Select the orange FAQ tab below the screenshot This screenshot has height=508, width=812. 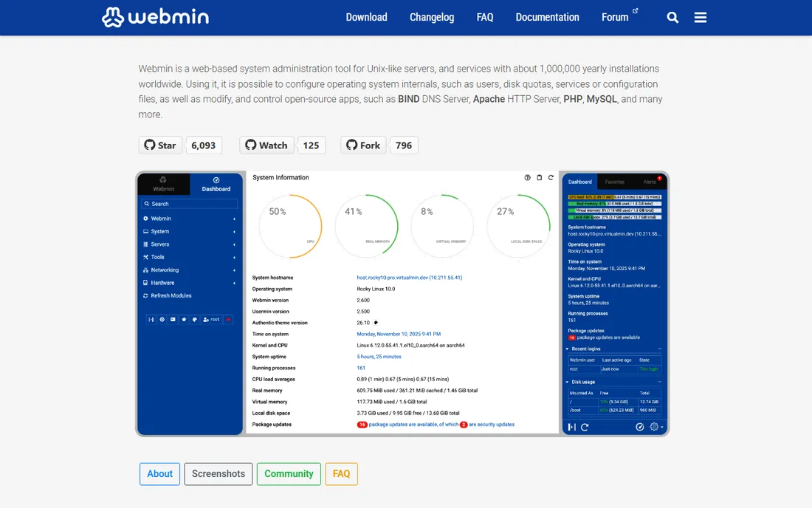coord(341,474)
